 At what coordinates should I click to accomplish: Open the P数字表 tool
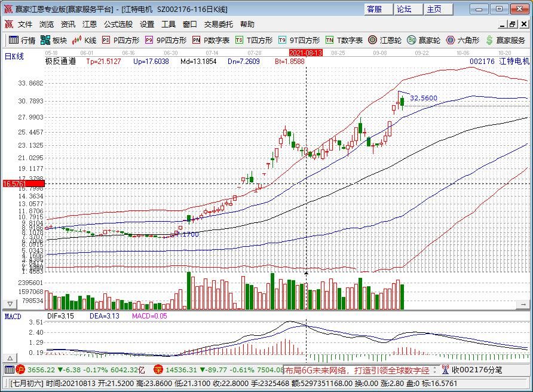tap(211, 40)
